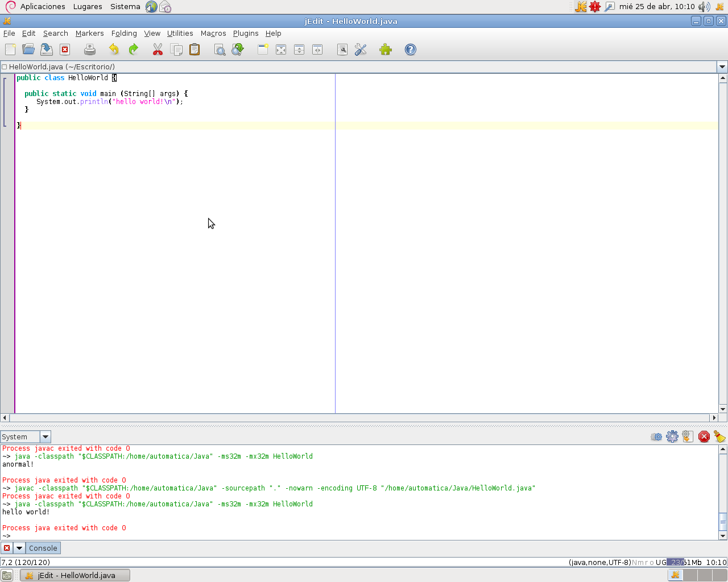
Task: Open the Plugins menu
Action: click(246, 34)
